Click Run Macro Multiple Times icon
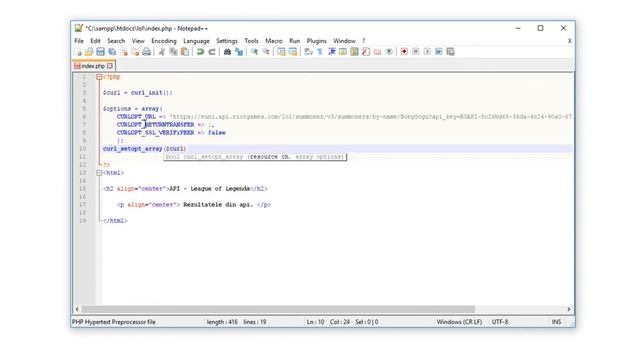Image resolution: width=640 pixels, height=360 pixels. [439, 52]
